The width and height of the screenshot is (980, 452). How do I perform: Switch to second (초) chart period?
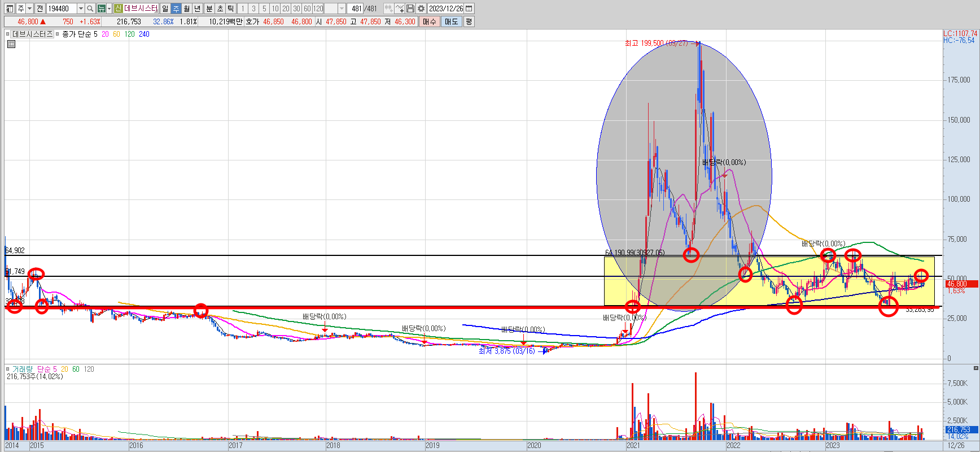[x=220, y=8]
